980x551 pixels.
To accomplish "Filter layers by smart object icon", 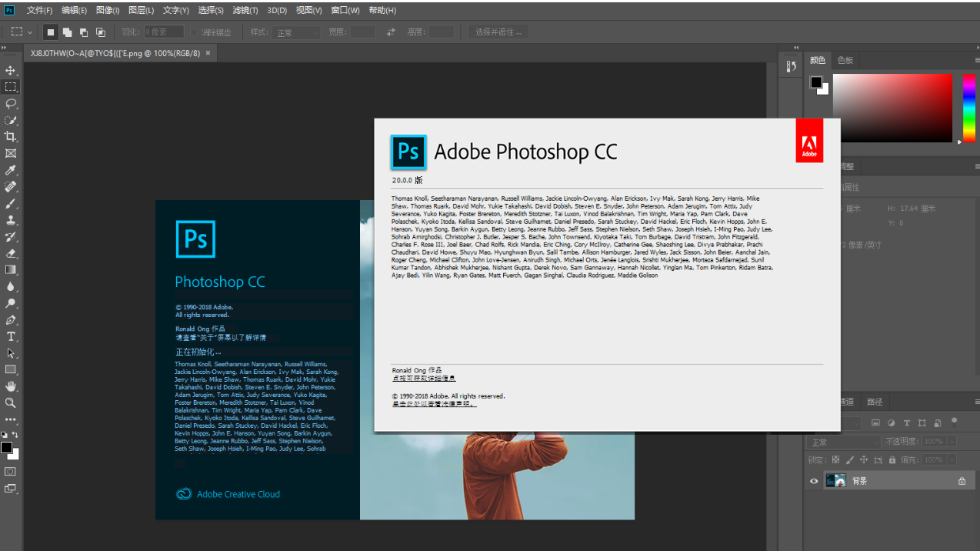I will coord(938,422).
